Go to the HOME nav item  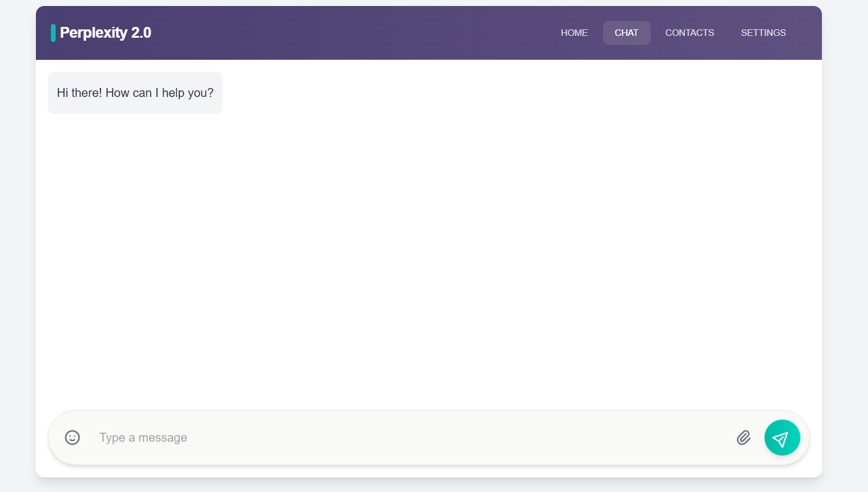point(574,33)
